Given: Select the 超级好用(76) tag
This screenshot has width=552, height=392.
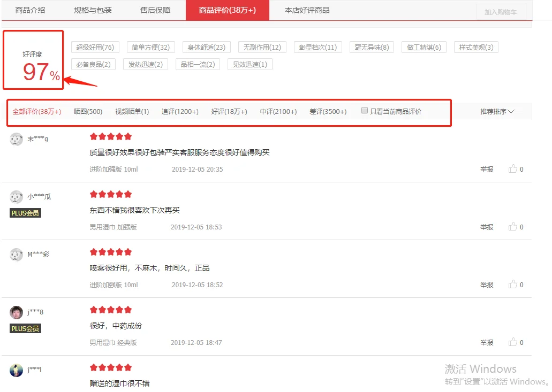Looking at the screenshot, I should click(95, 47).
